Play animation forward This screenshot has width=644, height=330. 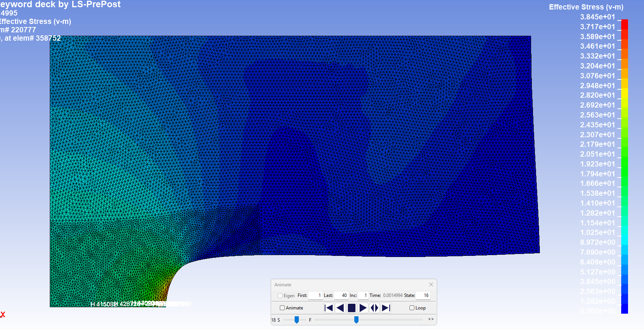coord(363,308)
